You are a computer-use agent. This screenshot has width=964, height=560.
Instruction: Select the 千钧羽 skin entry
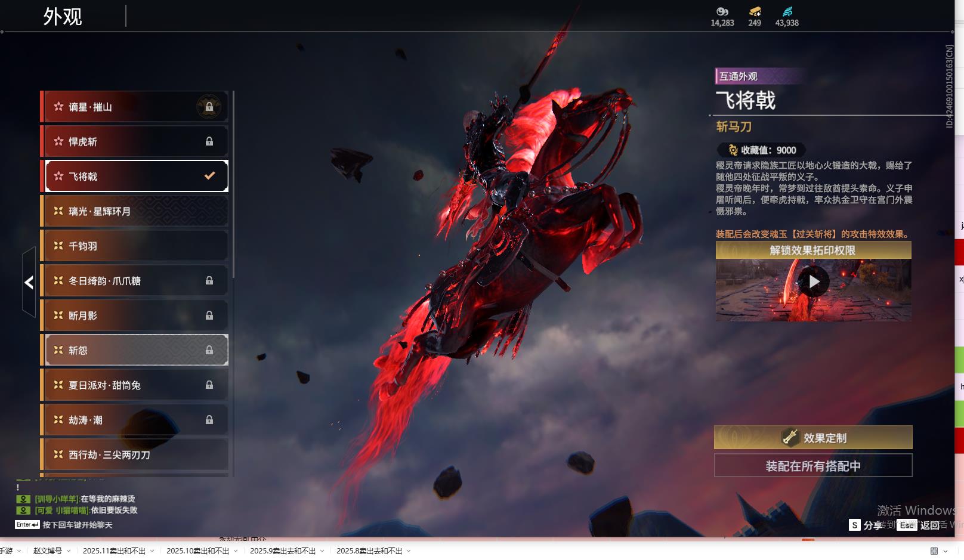click(137, 246)
